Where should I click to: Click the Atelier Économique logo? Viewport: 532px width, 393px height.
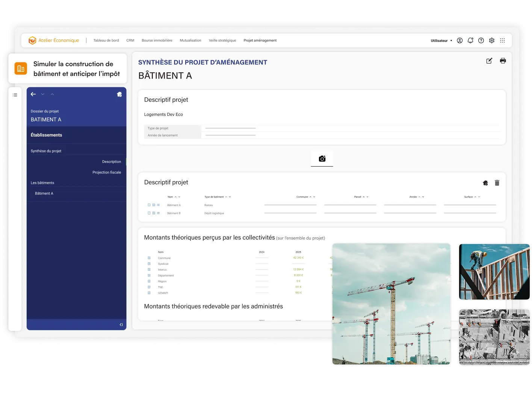tap(54, 40)
